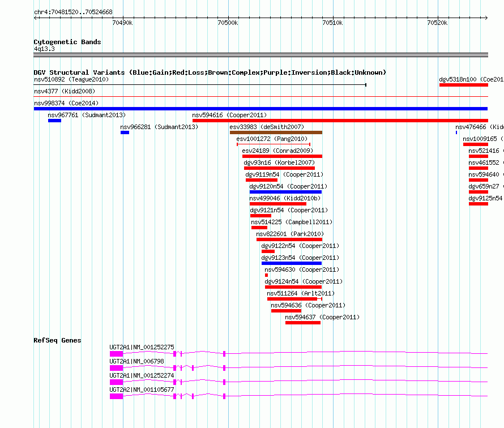The image size is (504, 428).
Task: Click the nsv998374 (Coe2014) variant label
Action: pyautogui.click(x=66, y=103)
